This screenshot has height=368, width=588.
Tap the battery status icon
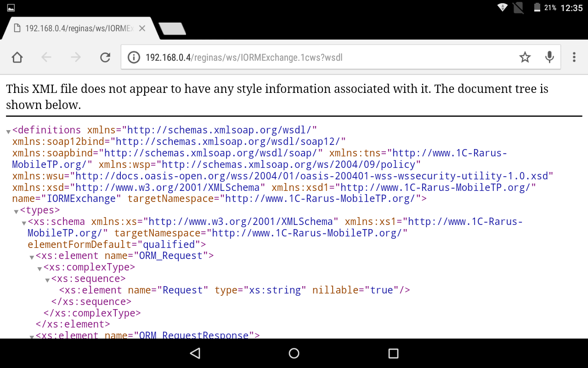click(537, 8)
